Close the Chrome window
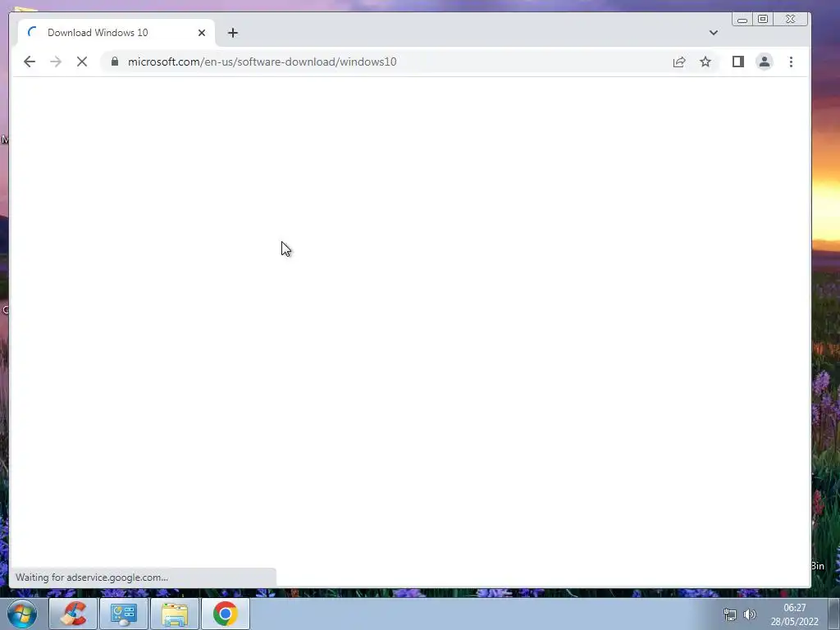840x630 pixels. coord(791,20)
